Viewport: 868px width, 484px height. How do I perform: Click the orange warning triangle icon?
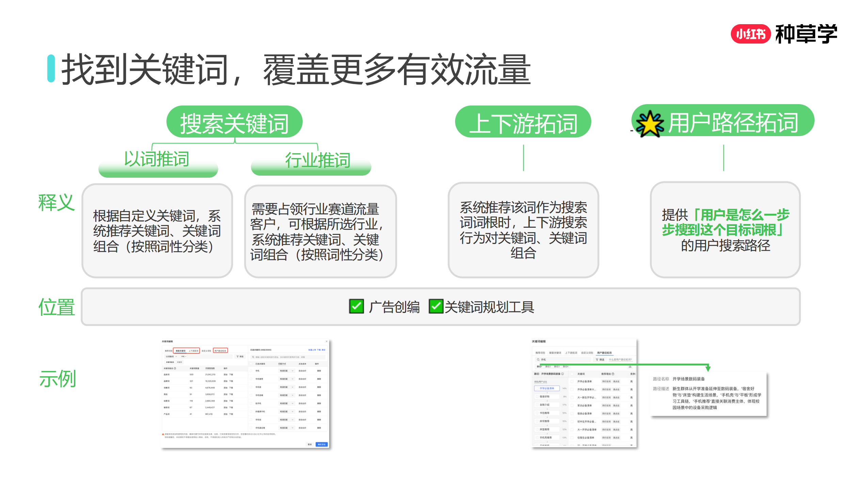163,434
